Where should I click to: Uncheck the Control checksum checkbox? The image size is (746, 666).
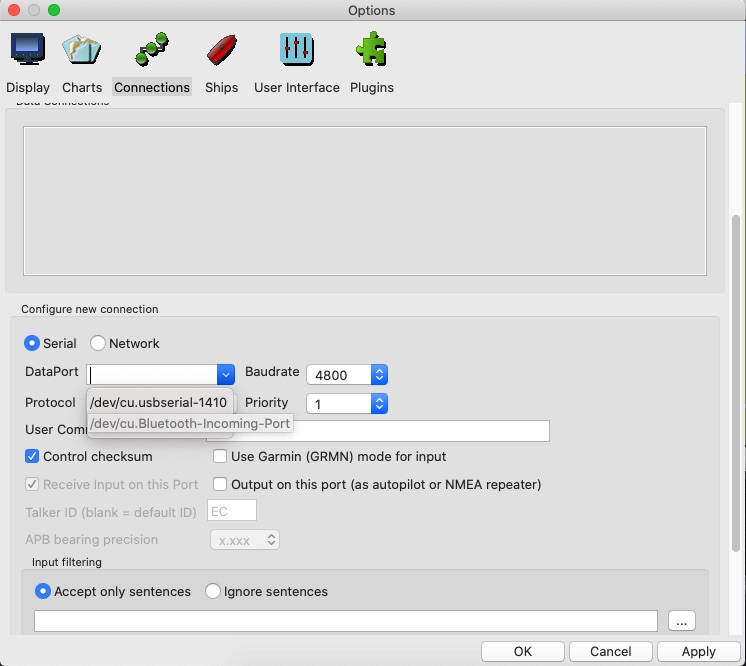click(x=33, y=456)
